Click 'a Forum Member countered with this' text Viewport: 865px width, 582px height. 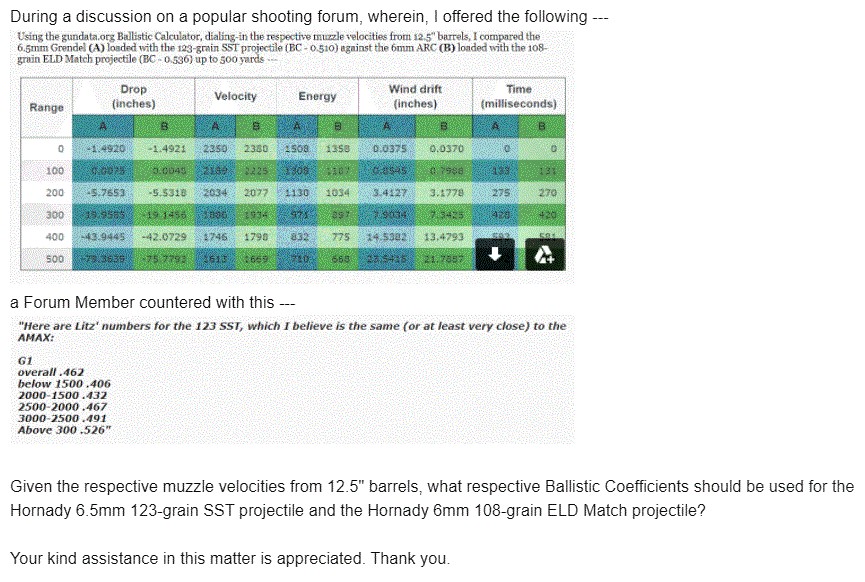(x=152, y=302)
